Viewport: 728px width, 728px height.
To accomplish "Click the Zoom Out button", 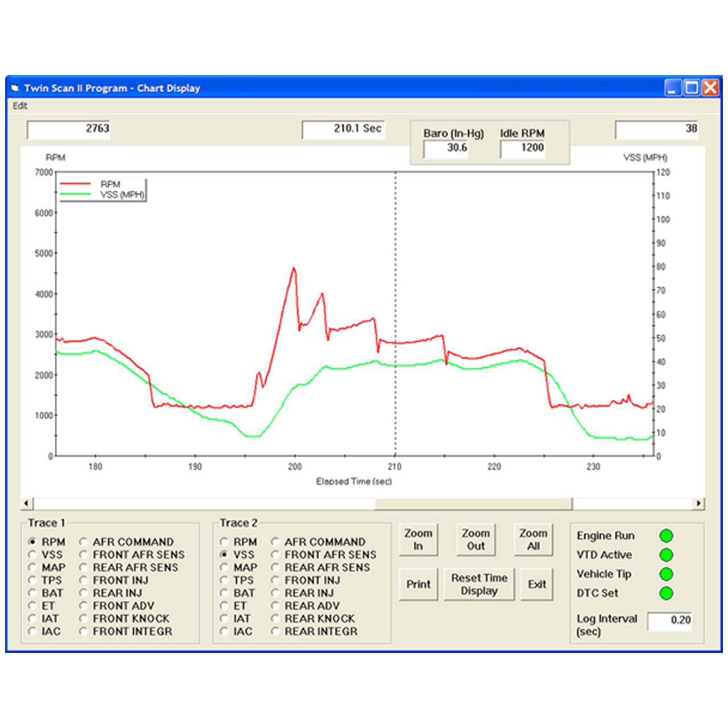I will [x=475, y=540].
